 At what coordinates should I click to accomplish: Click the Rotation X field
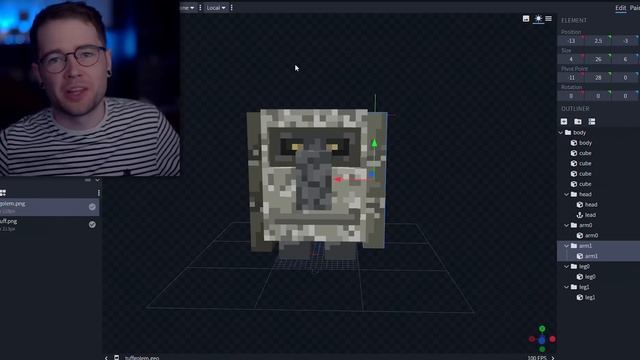(571, 96)
